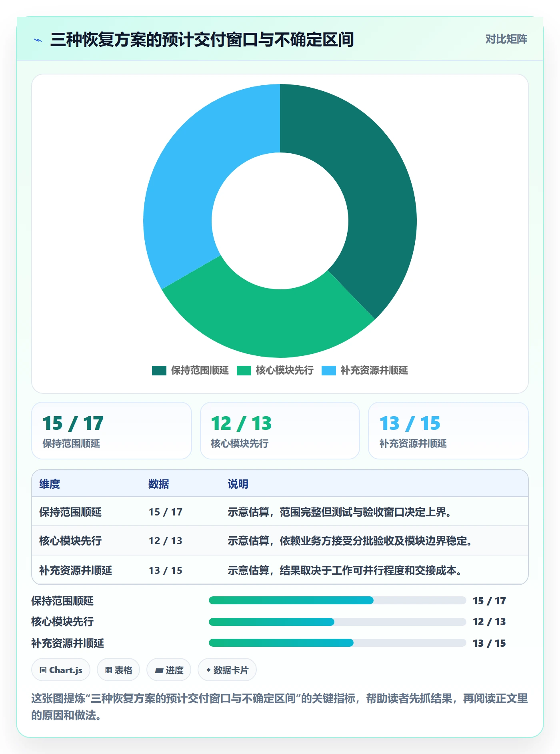Image resolution: width=560 pixels, height=754 pixels.
Task: Click table value 12 / 13
Action: pos(166,541)
